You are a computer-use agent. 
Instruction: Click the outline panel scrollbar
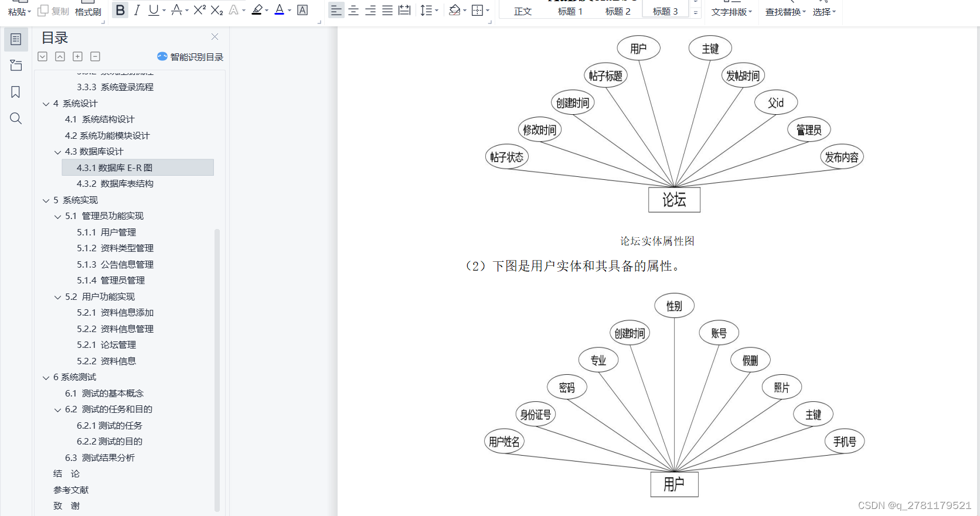[x=217, y=371]
